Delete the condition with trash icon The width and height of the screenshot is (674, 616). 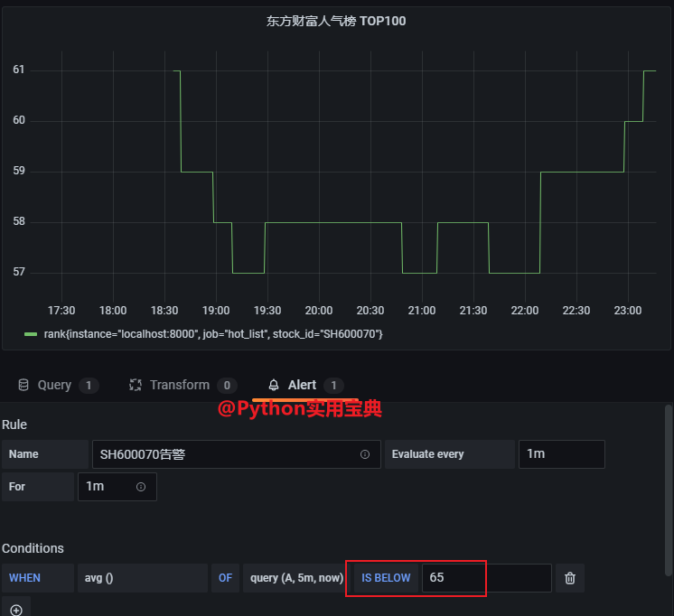[570, 578]
